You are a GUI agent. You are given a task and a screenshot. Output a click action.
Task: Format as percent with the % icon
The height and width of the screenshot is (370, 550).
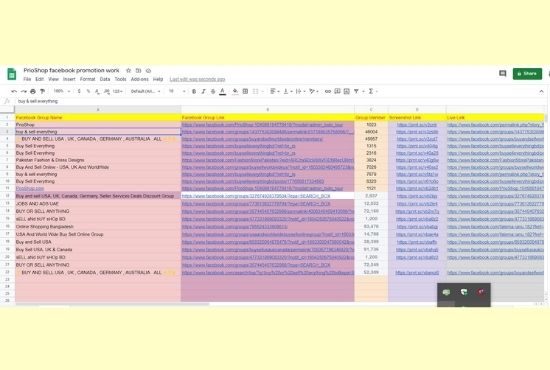(88, 91)
